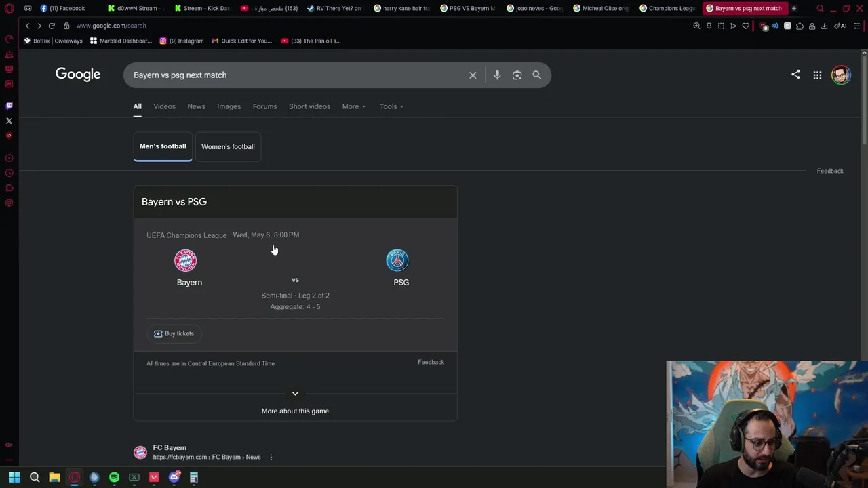Open options for the FC Bayern result
This screenshot has height=488, width=868.
pos(271,457)
